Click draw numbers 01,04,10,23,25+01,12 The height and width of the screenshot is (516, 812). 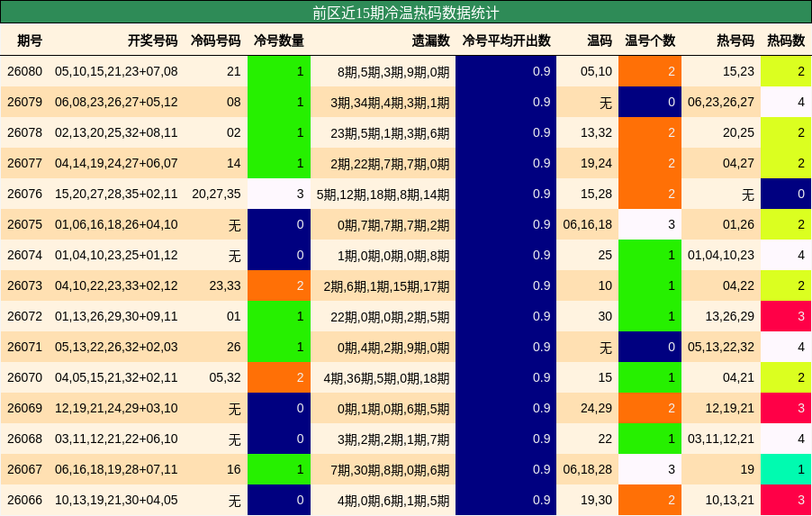(x=116, y=255)
